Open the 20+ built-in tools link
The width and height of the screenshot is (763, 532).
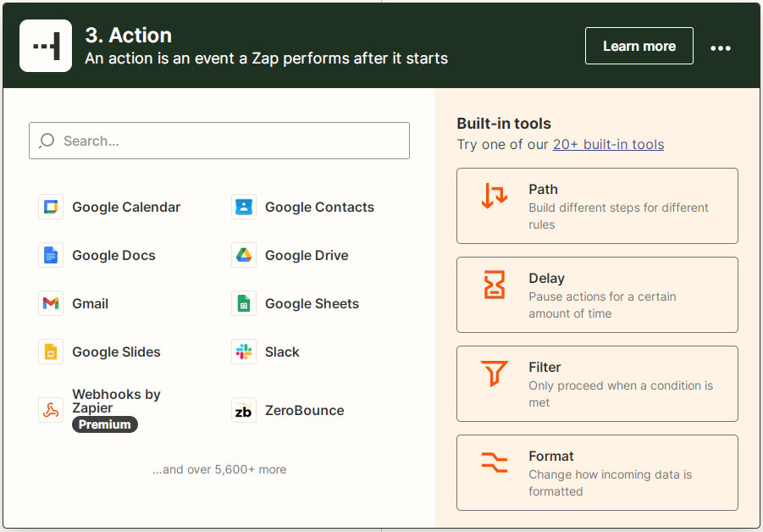[608, 144]
